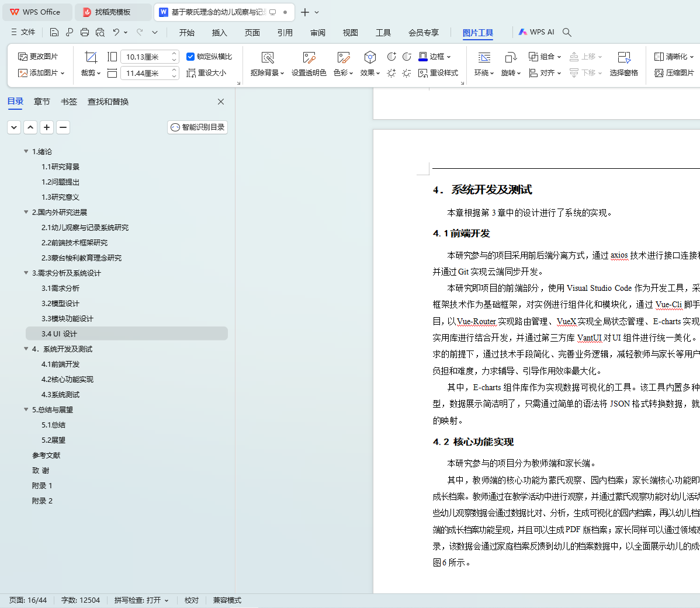Switch to Chapters (章节) pane tab

(41, 102)
